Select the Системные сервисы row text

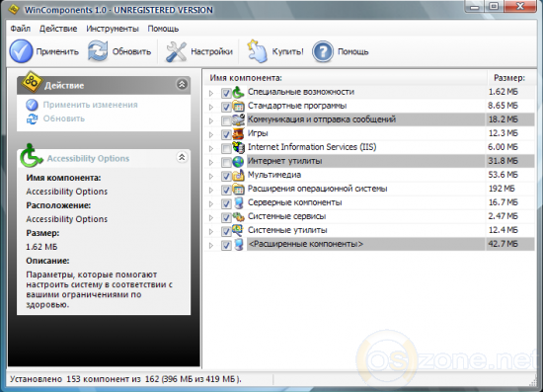(286, 216)
